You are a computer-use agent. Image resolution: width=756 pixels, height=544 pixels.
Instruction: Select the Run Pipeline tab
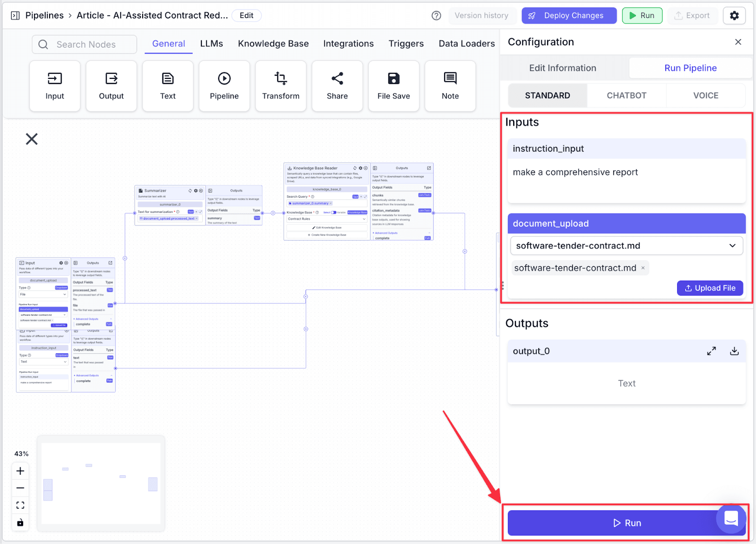690,68
